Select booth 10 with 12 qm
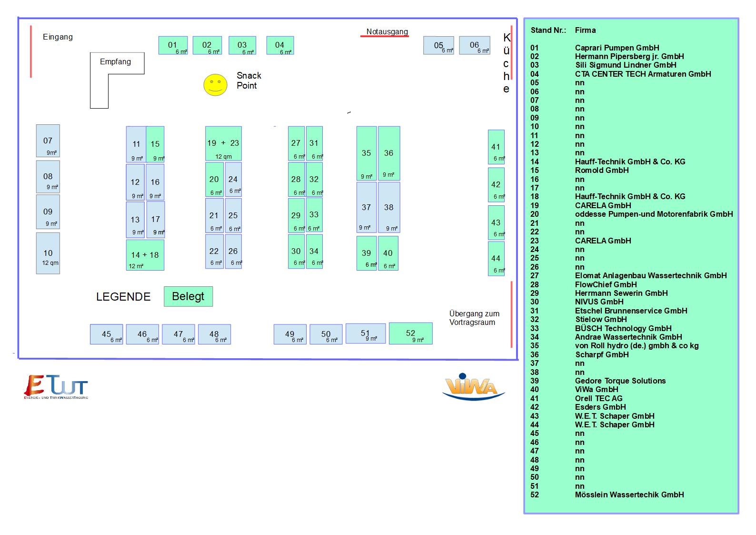 tap(48, 253)
